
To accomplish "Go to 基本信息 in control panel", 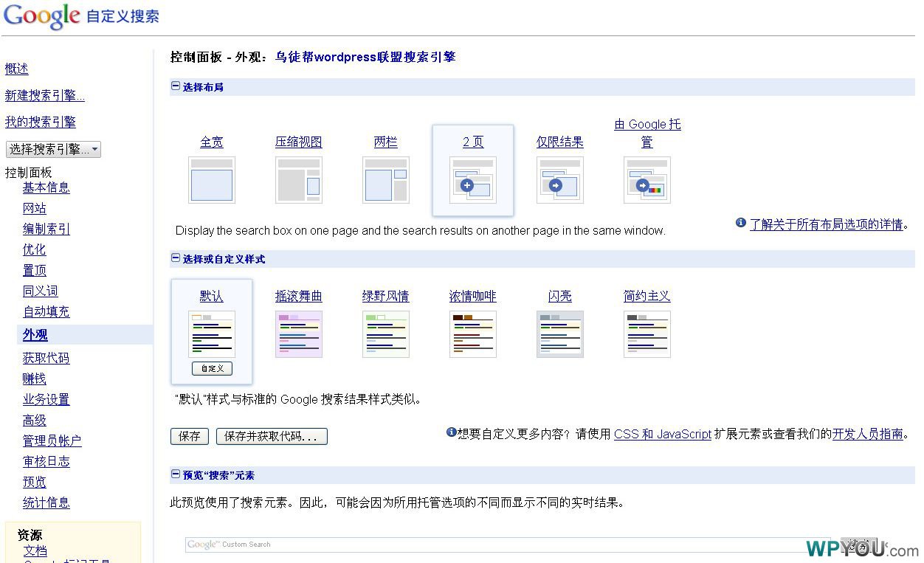I will point(46,187).
